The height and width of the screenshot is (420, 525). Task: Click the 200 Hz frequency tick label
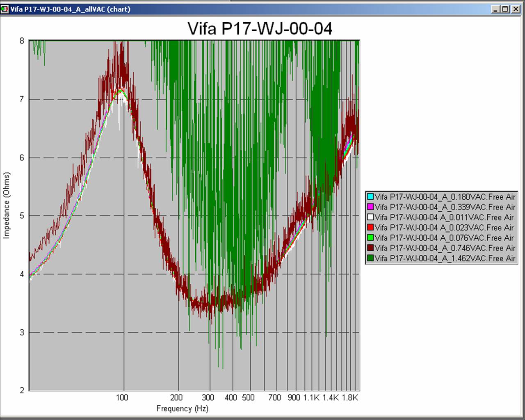176,397
